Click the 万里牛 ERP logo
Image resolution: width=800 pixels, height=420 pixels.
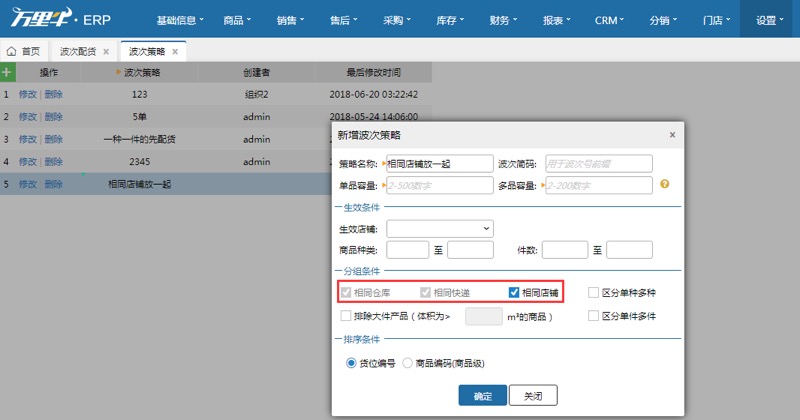[x=61, y=18]
